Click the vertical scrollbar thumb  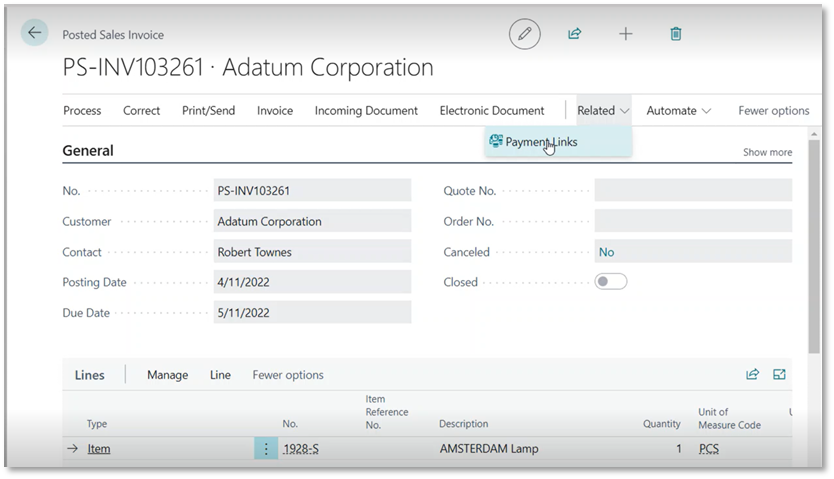[814, 247]
